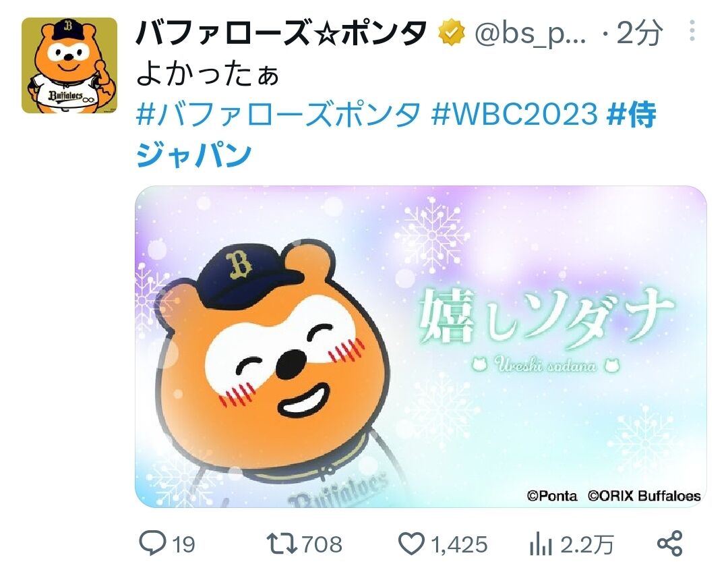728x570 pixels.
Task: Open the 2分 timestamp link
Action: point(638,33)
